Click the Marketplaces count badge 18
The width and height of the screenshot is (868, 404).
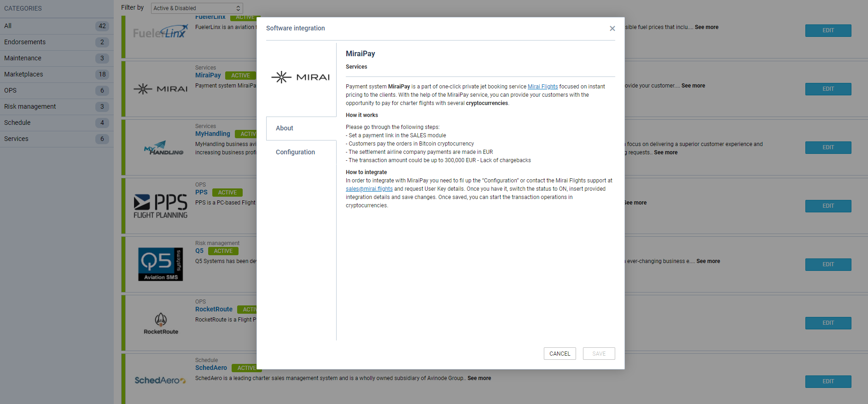click(102, 74)
